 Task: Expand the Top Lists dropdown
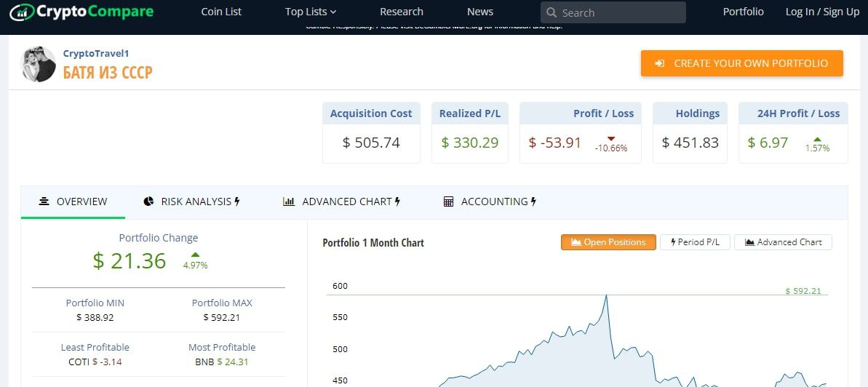coord(311,12)
